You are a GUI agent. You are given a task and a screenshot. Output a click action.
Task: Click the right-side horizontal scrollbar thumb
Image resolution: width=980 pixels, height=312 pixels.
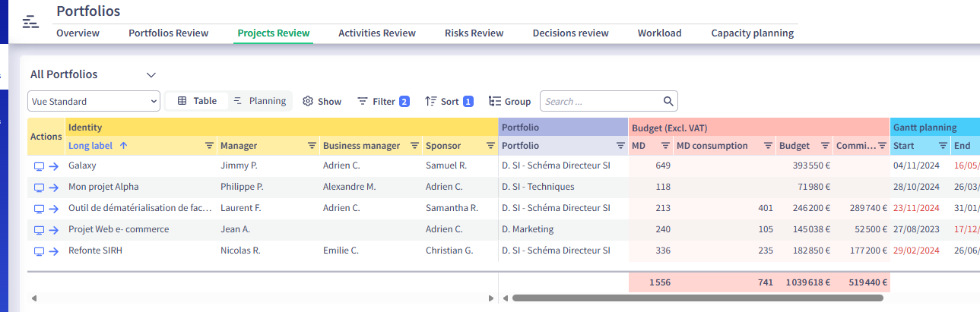coord(692,298)
